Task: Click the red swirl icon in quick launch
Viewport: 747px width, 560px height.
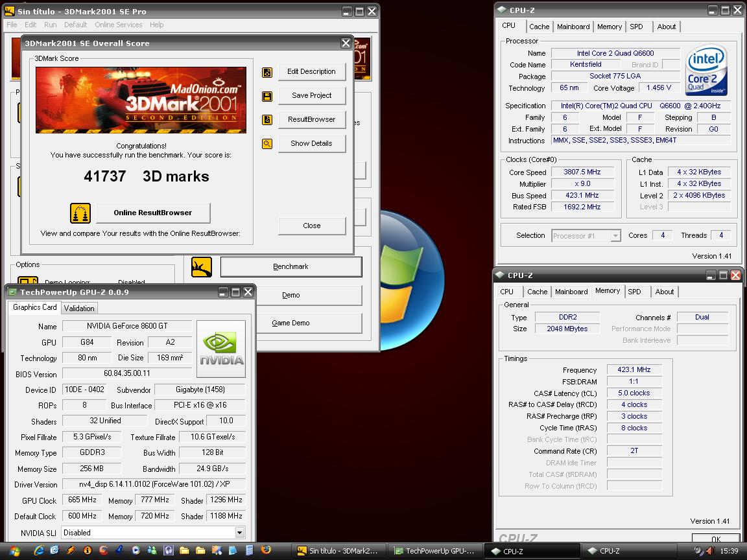Action: pos(103,550)
